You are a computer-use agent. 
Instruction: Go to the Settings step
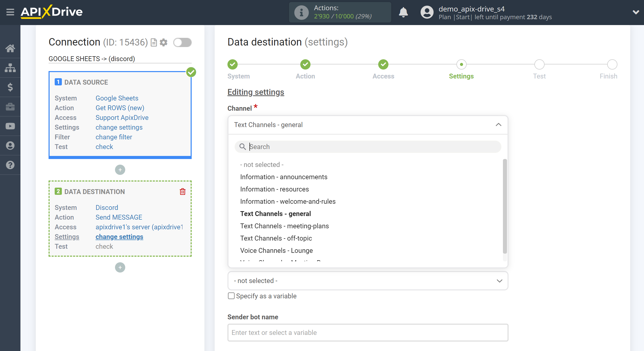461,64
